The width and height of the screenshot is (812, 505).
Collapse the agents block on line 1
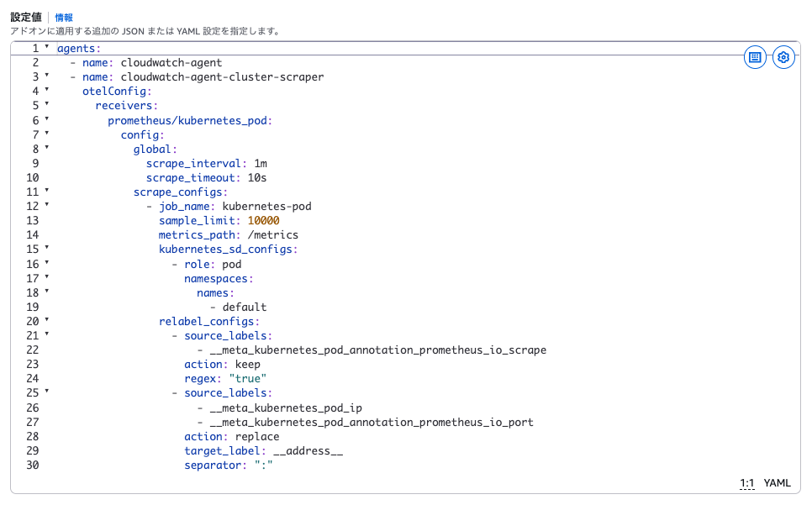pyautogui.click(x=47, y=48)
